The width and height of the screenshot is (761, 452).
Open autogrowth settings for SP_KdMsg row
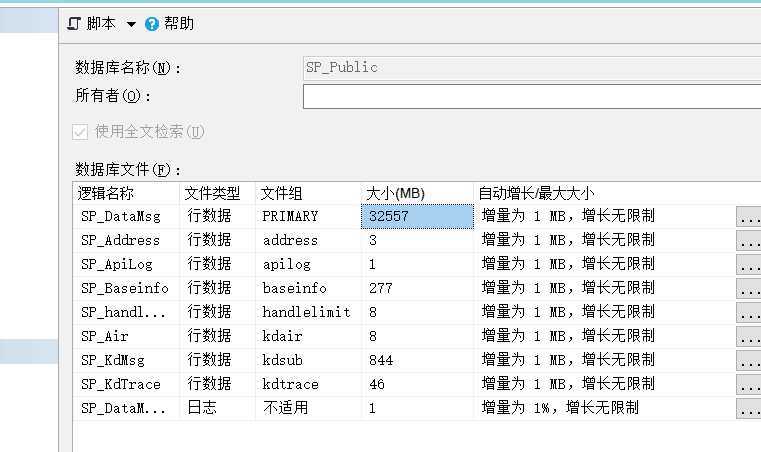[749, 361]
